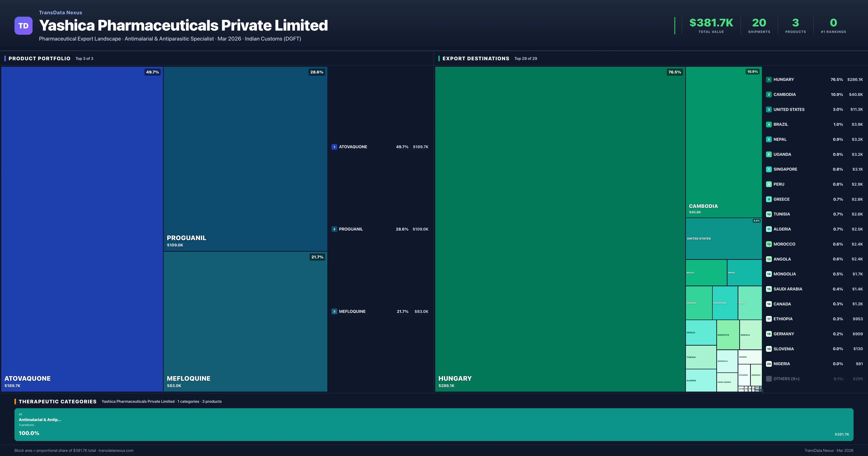Click rank 10 badge next to Tunisia
This screenshot has height=456, width=868.
pyautogui.click(x=769, y=214)
